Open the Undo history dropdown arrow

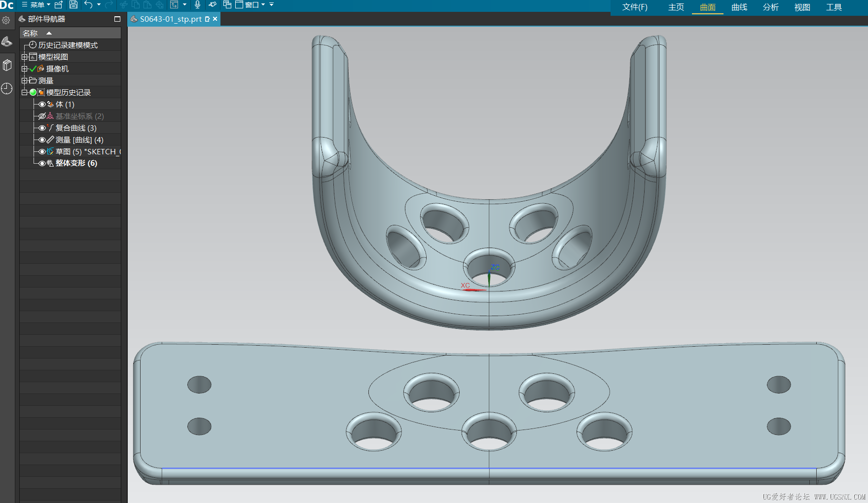click(99, 5)
